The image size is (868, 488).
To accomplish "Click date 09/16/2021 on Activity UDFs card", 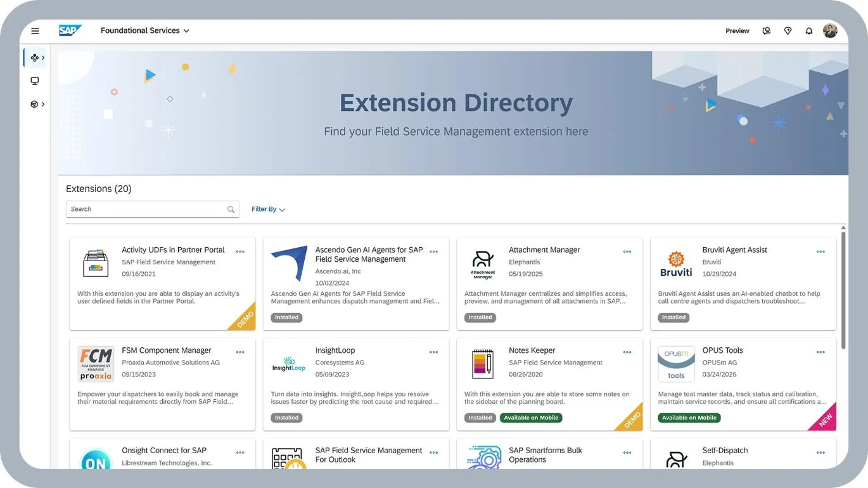I will coord(139,274).
